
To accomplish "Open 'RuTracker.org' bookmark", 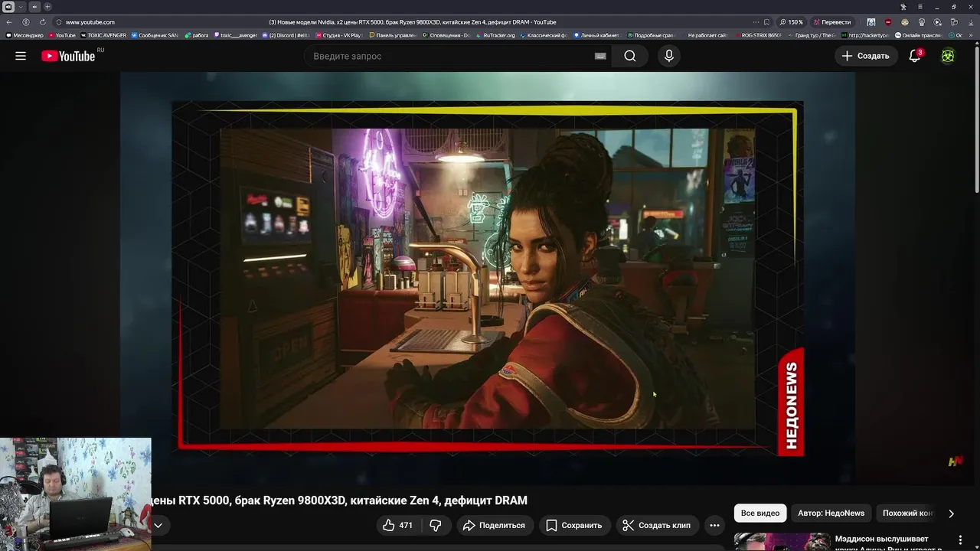I will coord(495,35).
